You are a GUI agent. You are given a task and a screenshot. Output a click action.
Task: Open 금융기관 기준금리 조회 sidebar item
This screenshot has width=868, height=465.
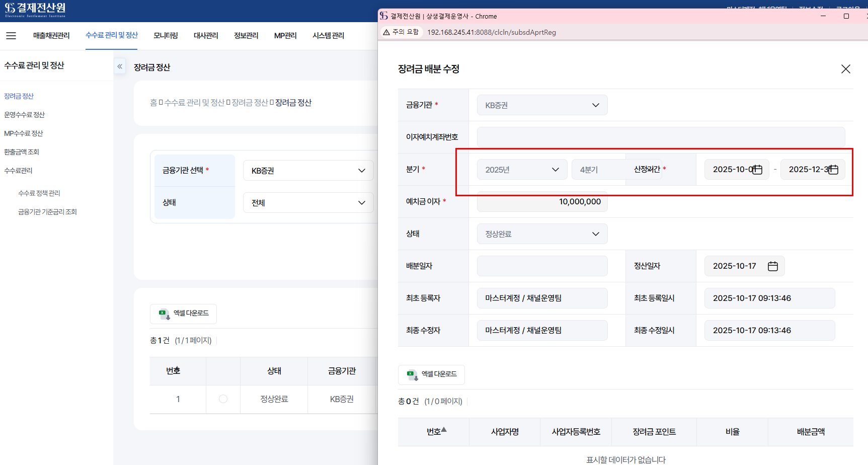[47, 212]
